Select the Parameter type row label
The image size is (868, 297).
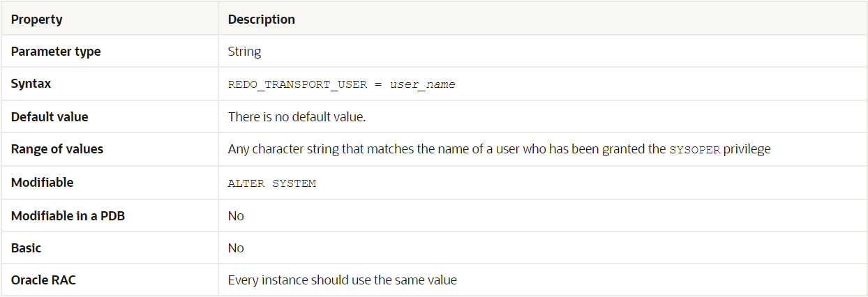pos(56,52)
